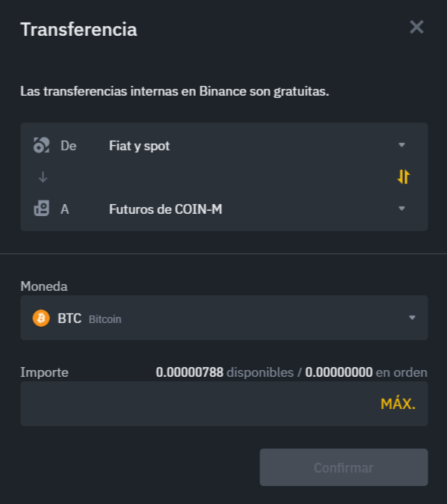Screen dimensions: 447x504
Task: Expand the De wallet dropdown arrow
Action: (x=401, y=145)
